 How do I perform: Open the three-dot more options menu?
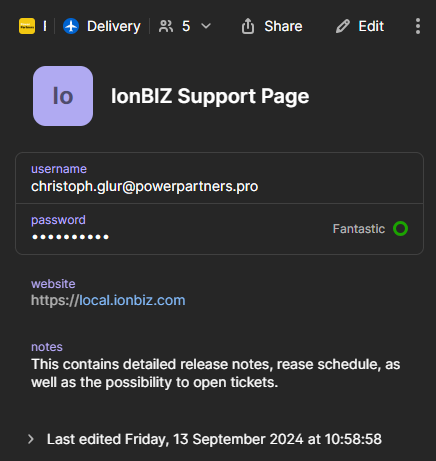coord(418,26)
